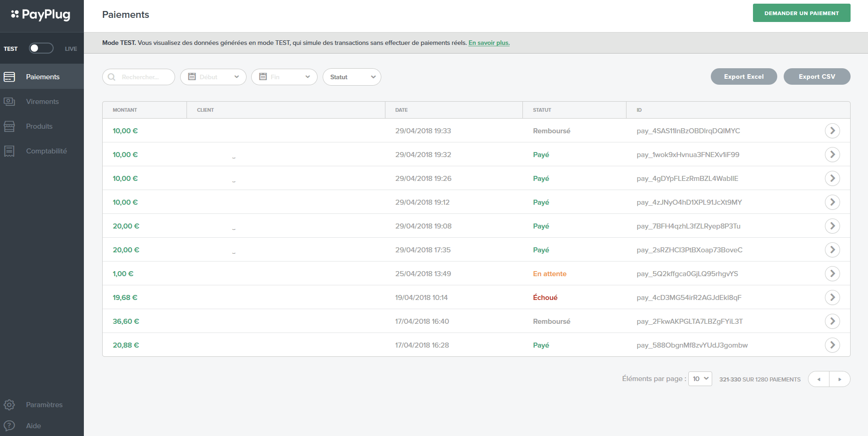The width and height of the screenshot is (868, 436).
Task: Open Paramètres gear icon
Action: click(x=9, y=405)
